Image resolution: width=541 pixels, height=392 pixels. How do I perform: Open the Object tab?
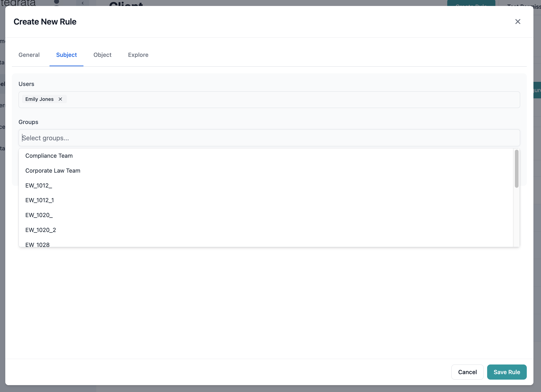click(102, 55)
